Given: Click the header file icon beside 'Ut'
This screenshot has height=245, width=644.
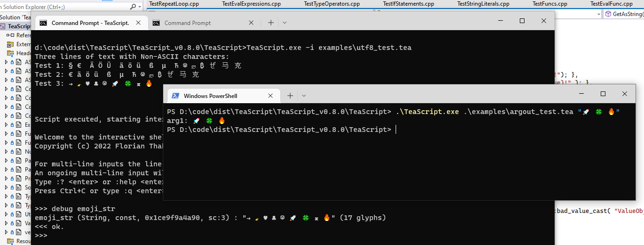Looking at the screenshot, I should [x=19, y=214].
